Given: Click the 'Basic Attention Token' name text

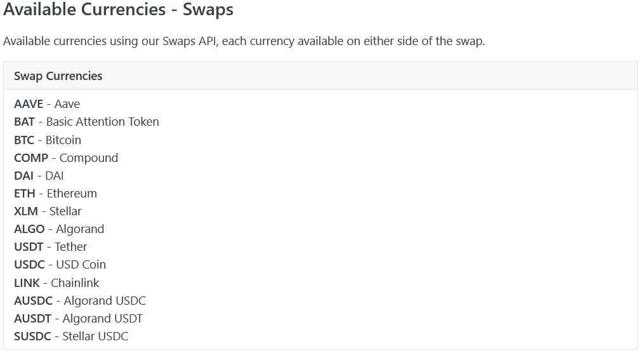Looking at the screenshot, I should 103,122.
